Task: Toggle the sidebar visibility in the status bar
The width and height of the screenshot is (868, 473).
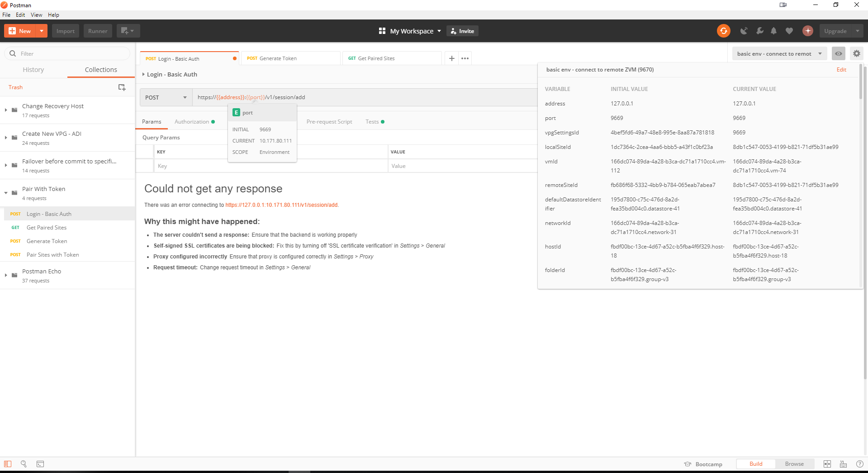Action: click(x=8, y=464)
